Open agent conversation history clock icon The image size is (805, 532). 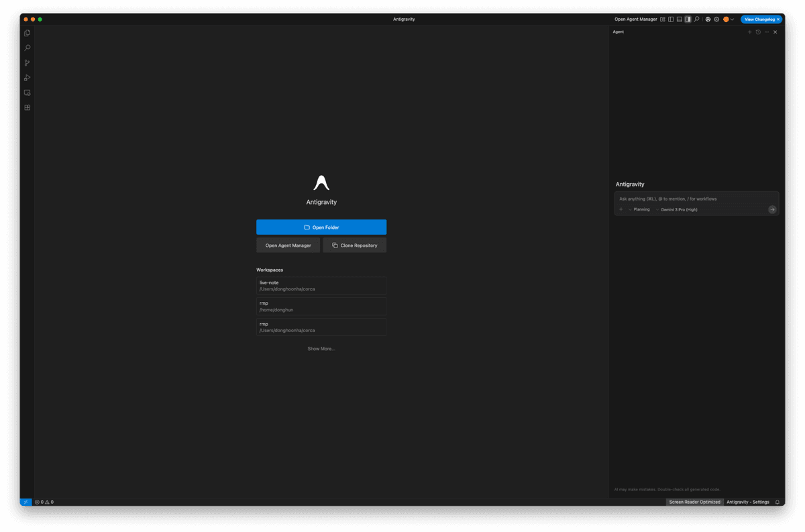(x=758, y=32)
